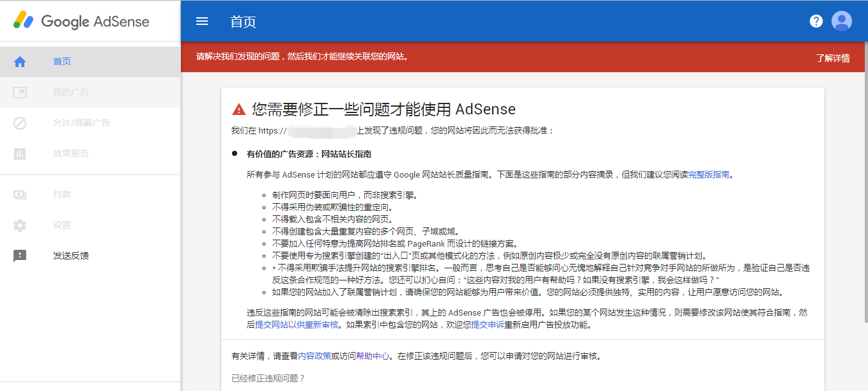Click the 允许/屏蔽广告 block icon
Image resolution: width=868 pixels, height=391 pixels.
pyautogui.click(x=20, y=123)
